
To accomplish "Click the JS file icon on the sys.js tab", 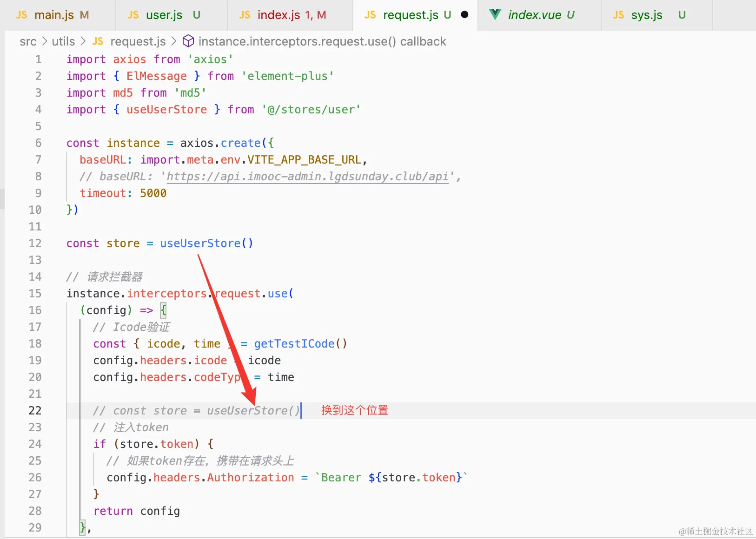I will coord(618,15).
